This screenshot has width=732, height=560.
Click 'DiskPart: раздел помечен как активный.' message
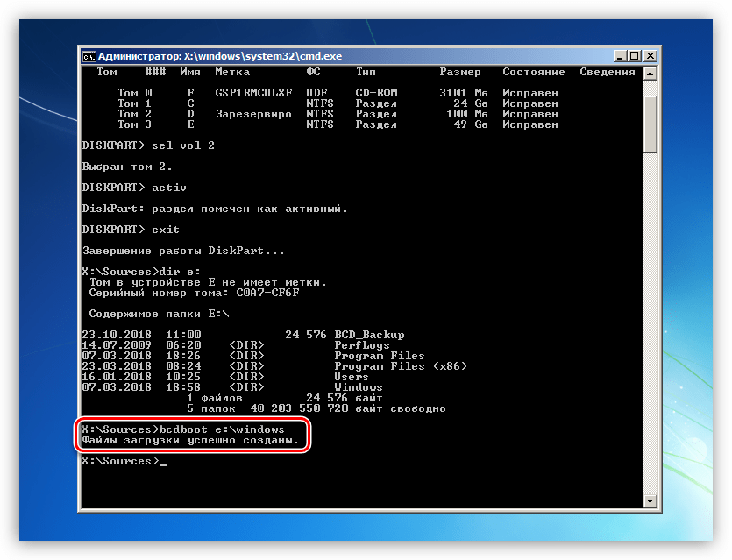tap(215, 209)
